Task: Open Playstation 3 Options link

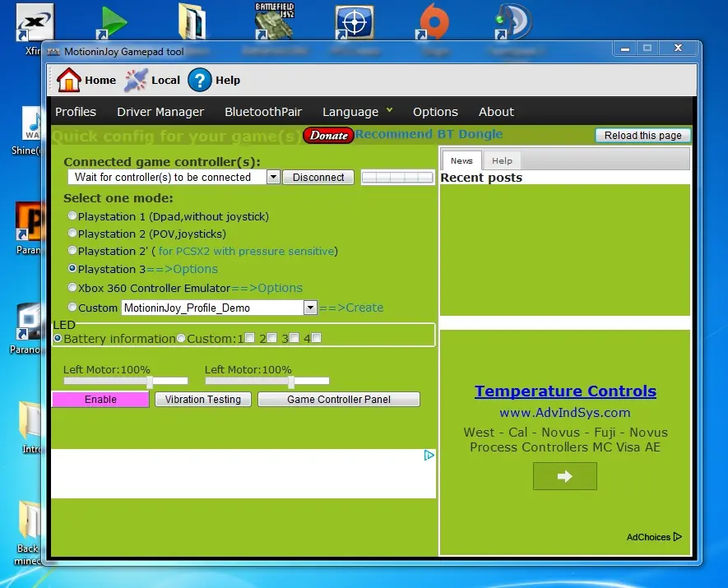Action: click(182, 269)
